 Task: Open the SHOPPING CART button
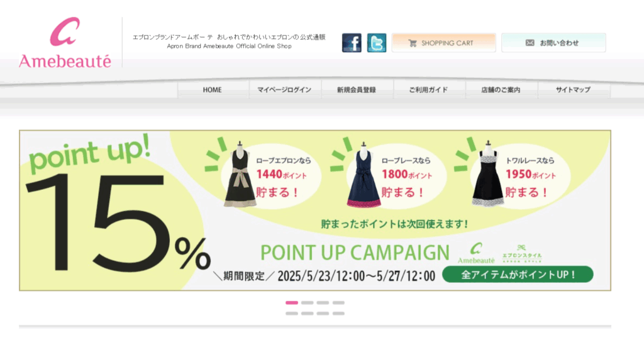[443, 43]
